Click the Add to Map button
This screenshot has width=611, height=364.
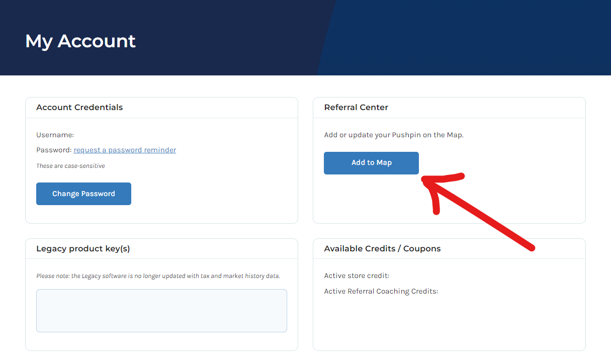click(x=371, y=163)
